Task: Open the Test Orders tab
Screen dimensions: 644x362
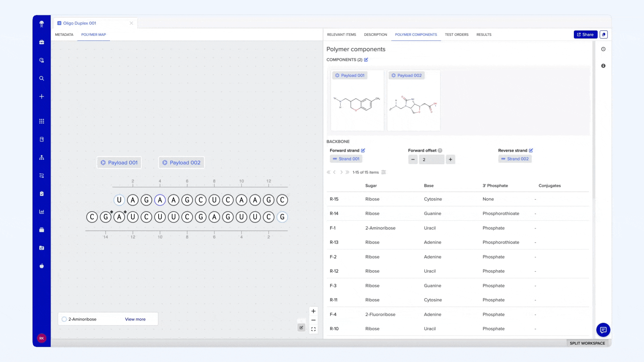Action: (457, 35)
